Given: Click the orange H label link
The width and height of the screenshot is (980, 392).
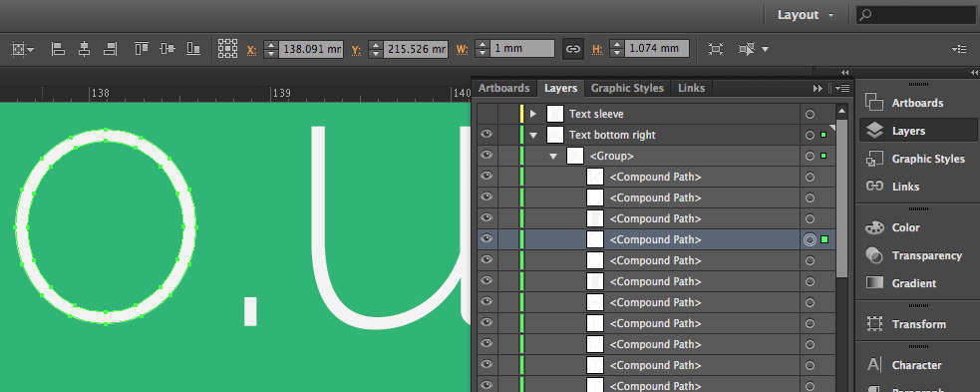Looking at the screenshot, I should pyautogui.click(x=597, y=50).
